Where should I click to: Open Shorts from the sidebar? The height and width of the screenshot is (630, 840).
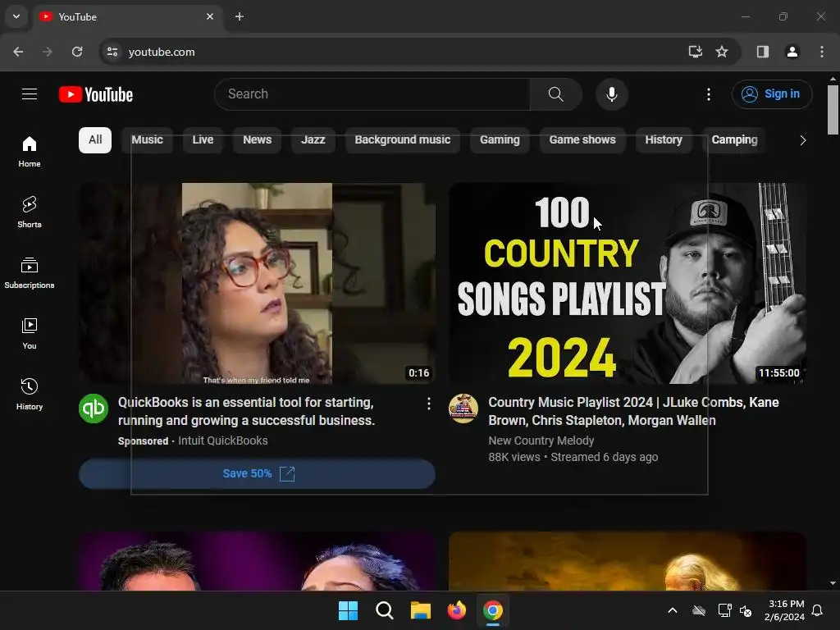pos(30,212)
